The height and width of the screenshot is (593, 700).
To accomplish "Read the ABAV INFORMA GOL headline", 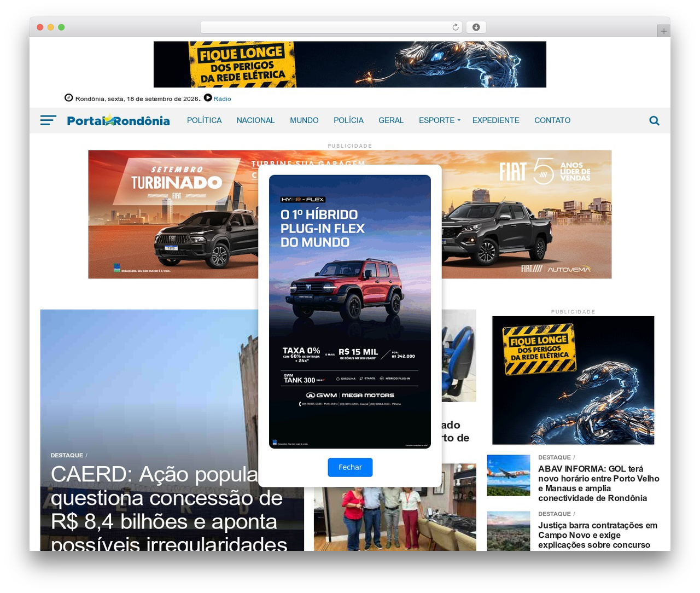I will click(599, 484).
